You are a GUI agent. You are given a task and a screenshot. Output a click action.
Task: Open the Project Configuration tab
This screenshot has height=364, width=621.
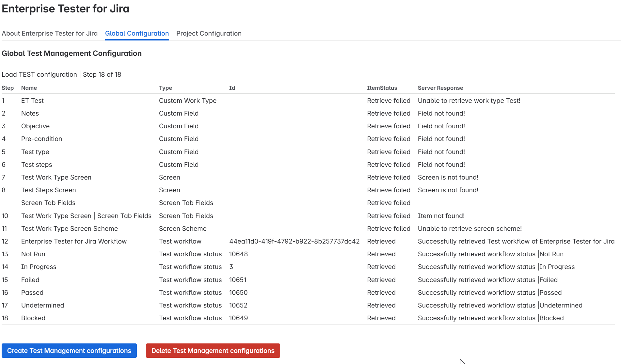(x=209, y=33)
